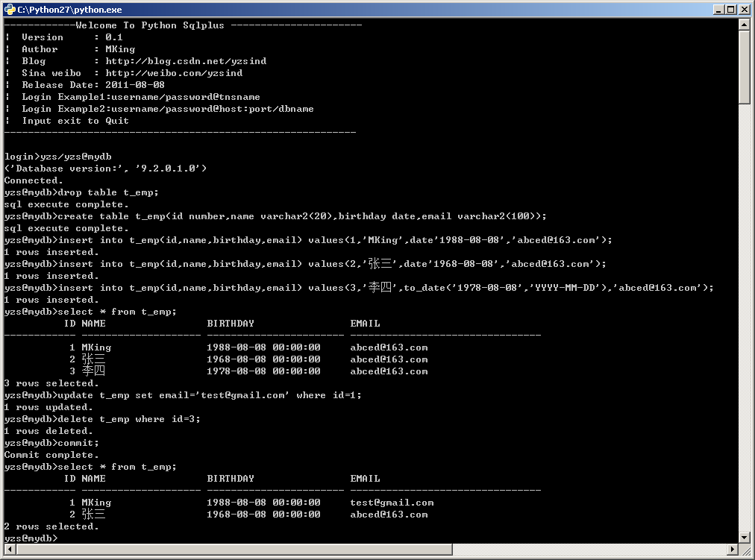The width and height of the screenshot is (755, 560).
Task: Click the weibo URL http://weibo.com/yzsind
Action: (x=170, y=73)
